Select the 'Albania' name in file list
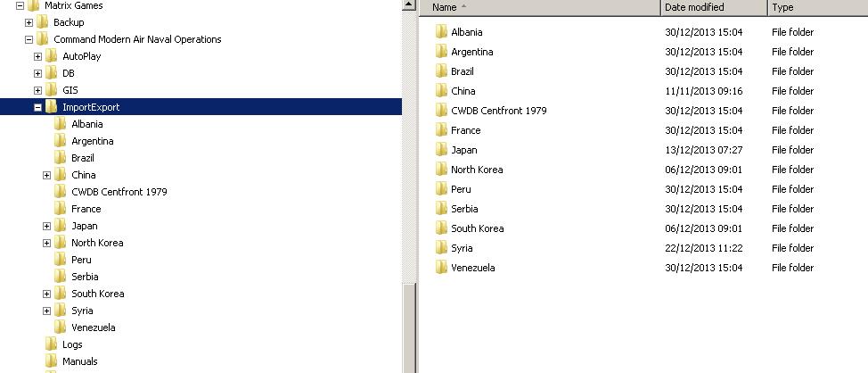The width and height of the screenshot is (868, 373). pyautogui.click(x=467, y=32)
